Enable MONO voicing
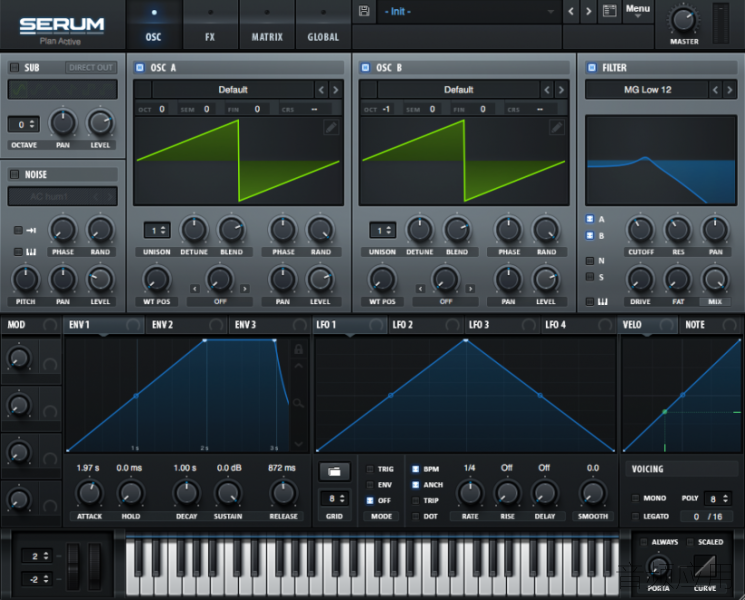Image resolution: width=745 pixels, height=600 pixels. coord(635,498)
